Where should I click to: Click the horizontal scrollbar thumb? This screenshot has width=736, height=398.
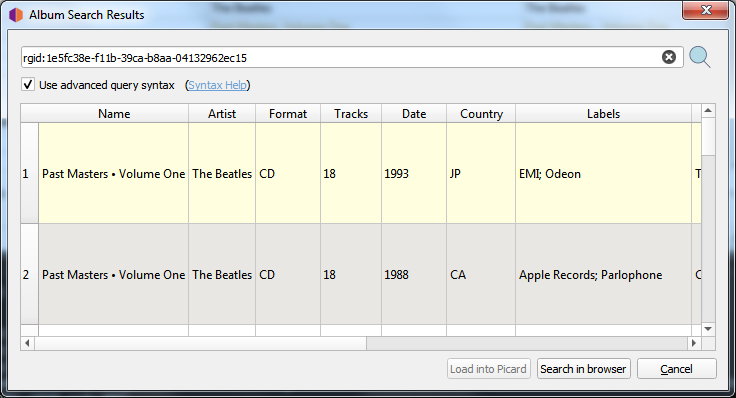point(200,343)
